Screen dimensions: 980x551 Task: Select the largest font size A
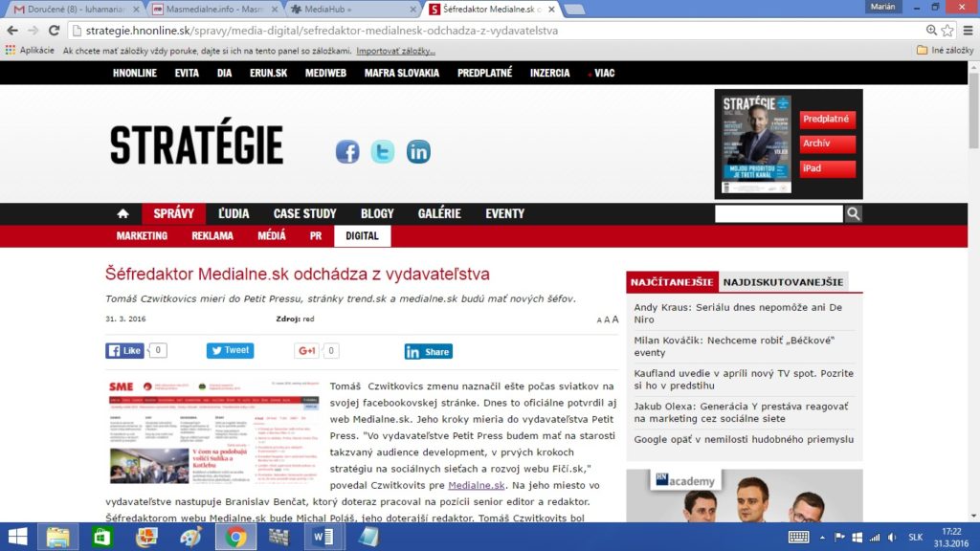coord(615,320)
